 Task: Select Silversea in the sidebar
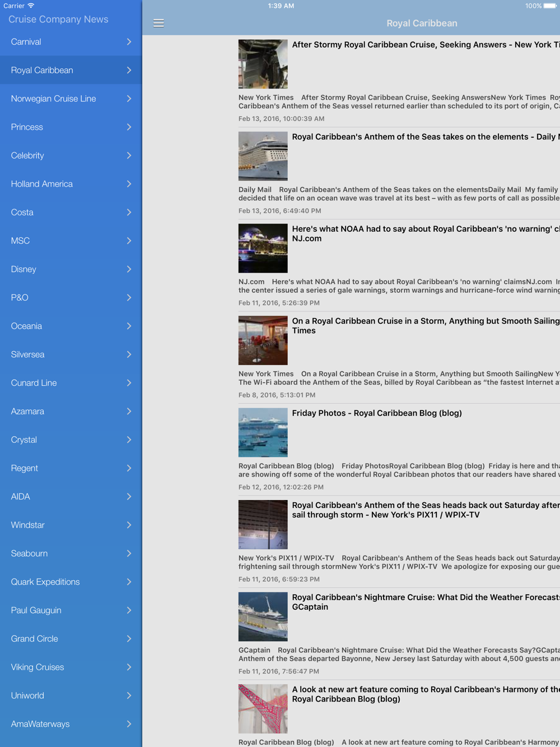pyautogui.click(x=71, y=354)
